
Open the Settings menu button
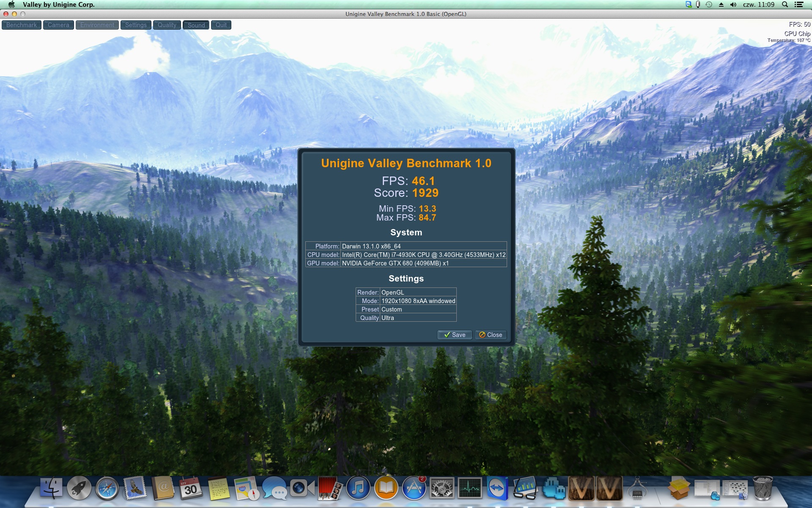pos(136,25)
